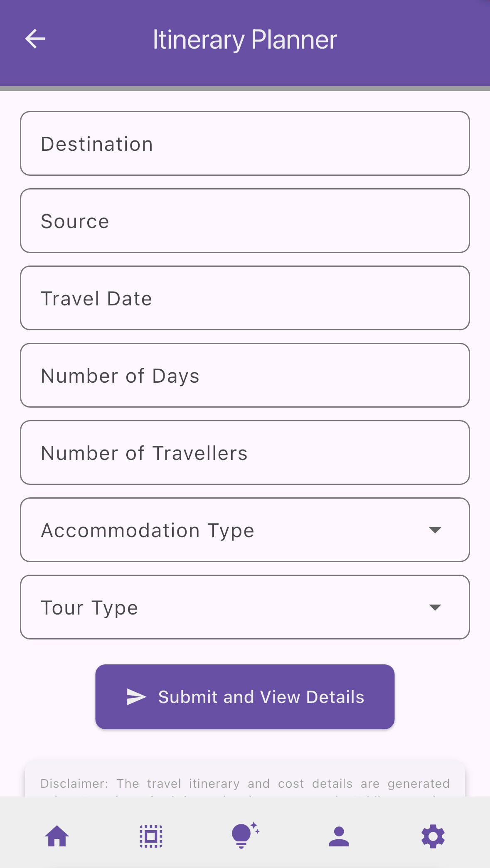Tap the back arrow in header
The height and width of the screenshot is (868, 490).
[35, 39]
